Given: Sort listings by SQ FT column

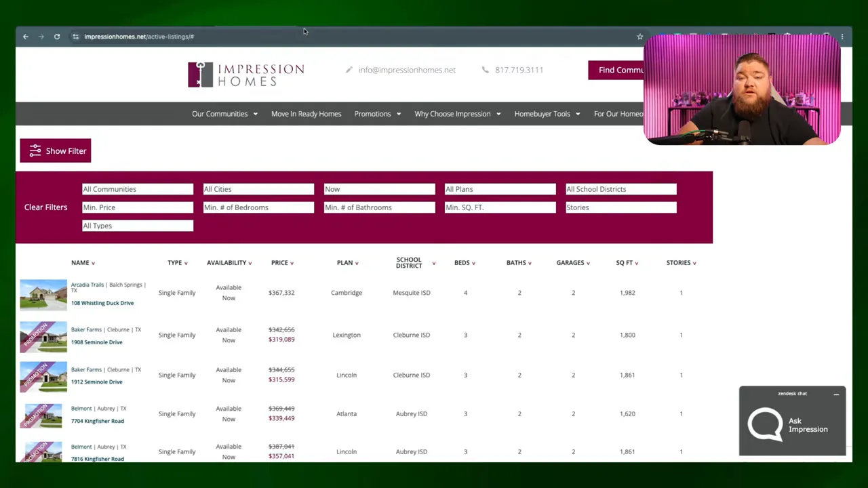Looking at the screenshot, I should (x=627, y=263).
